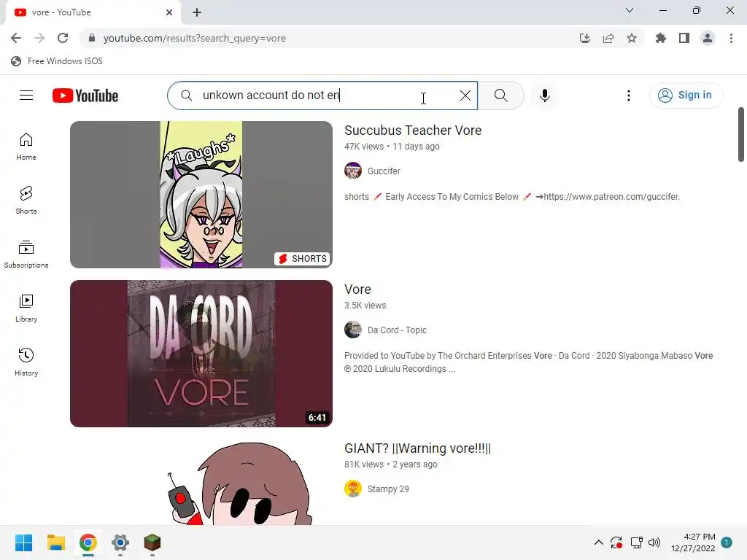Screen dimensions: 747x560
Task: Reload the page with the refresh button
Action: [63, 38]
